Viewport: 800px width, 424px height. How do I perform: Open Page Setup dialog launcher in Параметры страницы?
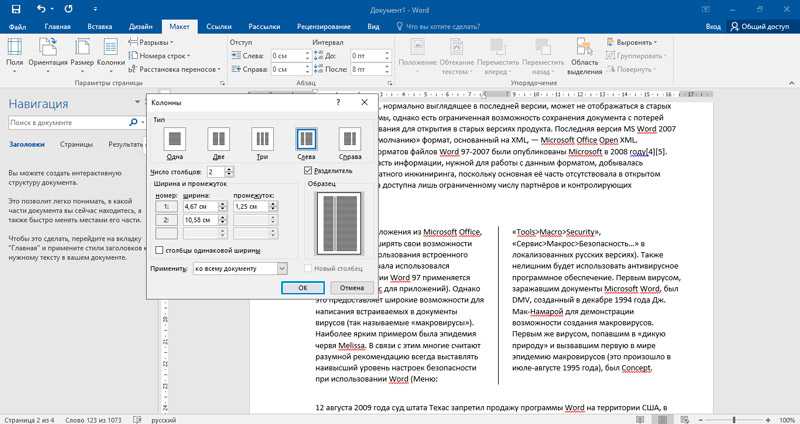222,83
